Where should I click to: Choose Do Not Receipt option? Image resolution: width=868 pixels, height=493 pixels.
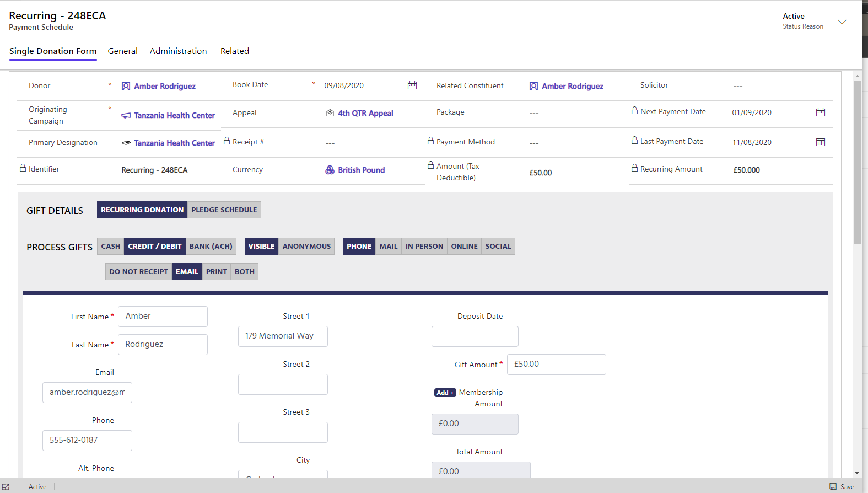tap(138, 272)
